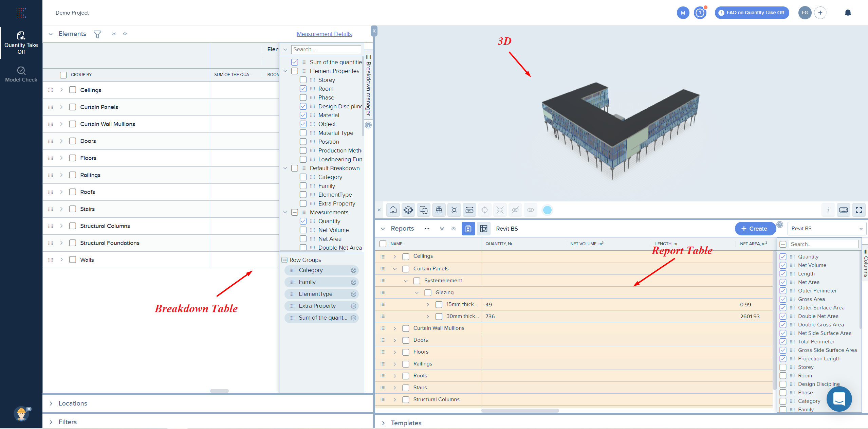Open the Breakdown manager vertical tab

tap(368, 85)
